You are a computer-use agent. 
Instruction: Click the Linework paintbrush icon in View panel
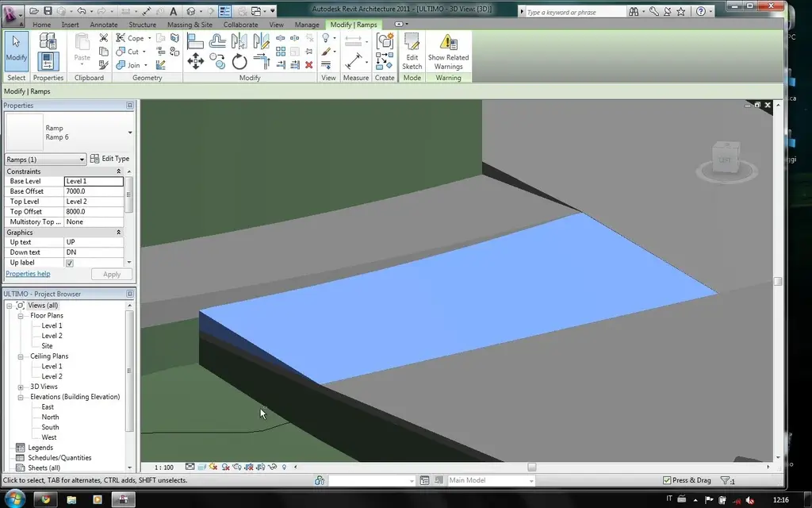pos(326,52)
